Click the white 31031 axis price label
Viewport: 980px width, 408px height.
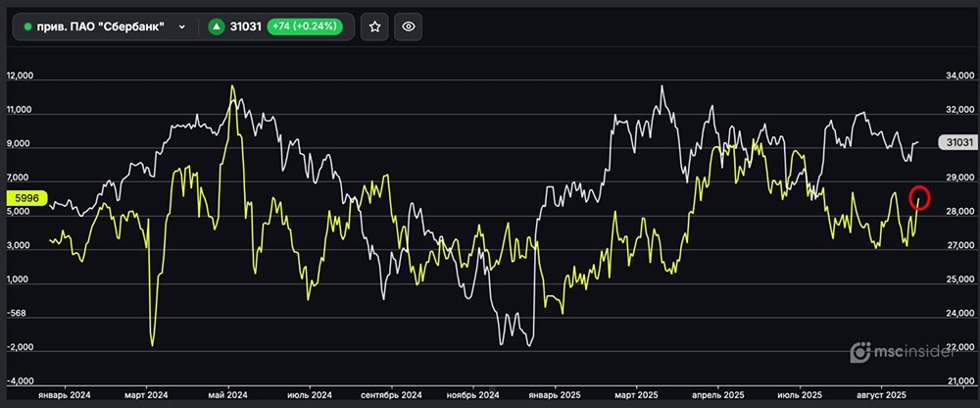tap(955, 143)
